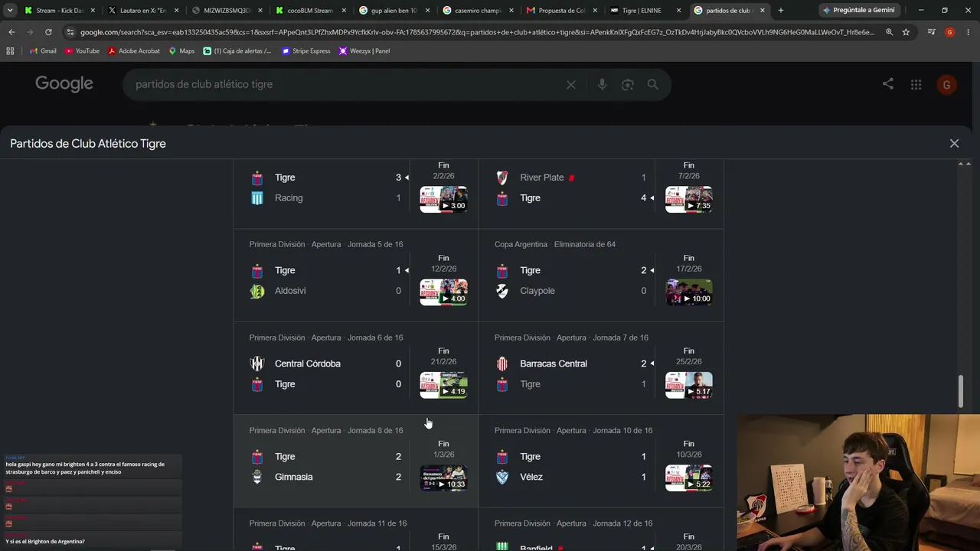Viewport: 980px width, 551px height.
Task: Click the Barracas Central team crest
Action: point(502,364)
